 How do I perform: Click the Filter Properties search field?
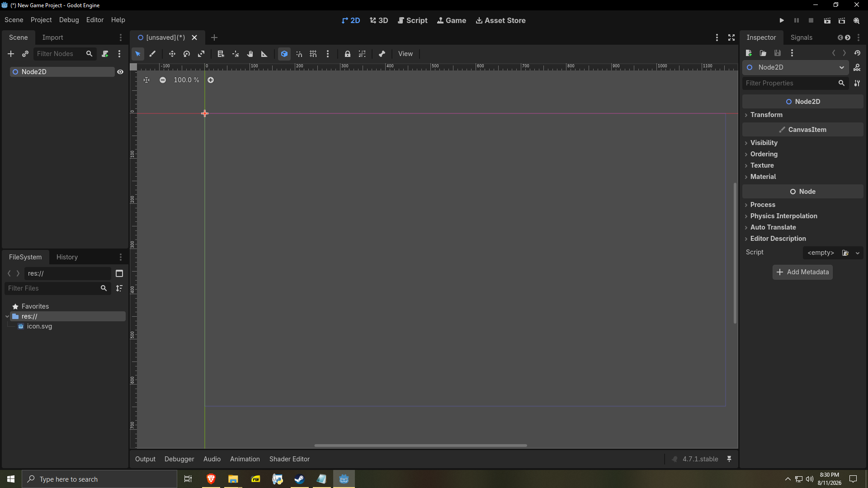pyautogui.click(x=795, y=83)
